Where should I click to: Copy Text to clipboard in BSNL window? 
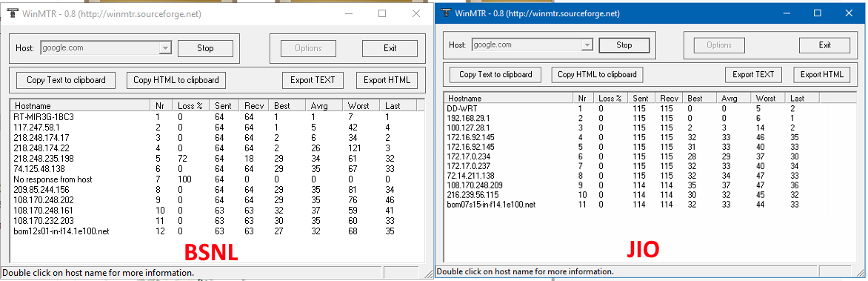click(65, 80)
